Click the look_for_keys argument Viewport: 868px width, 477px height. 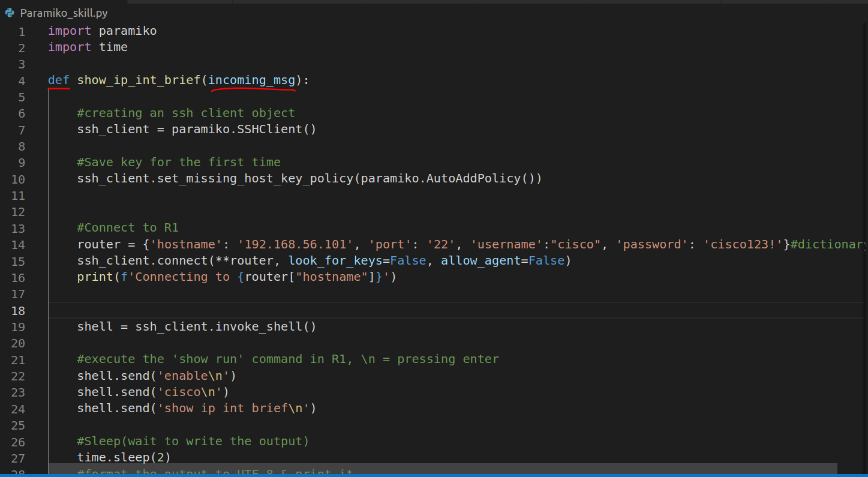[335, 260]
